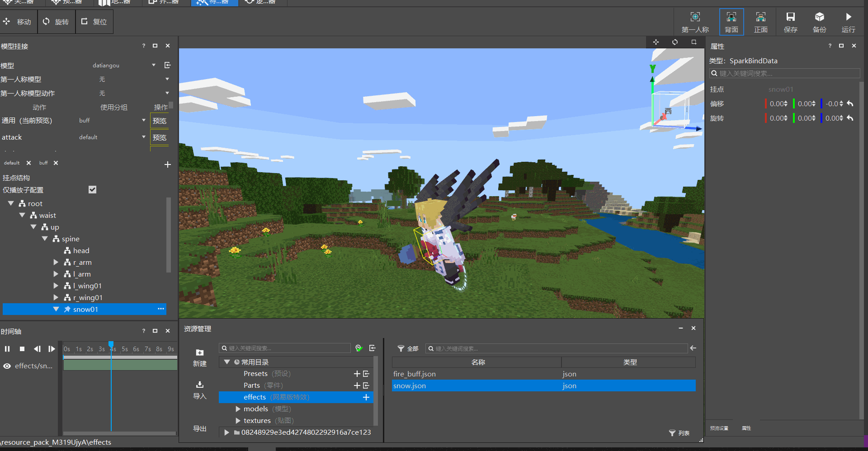Image resolution: width=868 pixels, height=451 pixels.
Task: Pause the timeline playback
Action: pyautogui.click(x=7, y=349)
